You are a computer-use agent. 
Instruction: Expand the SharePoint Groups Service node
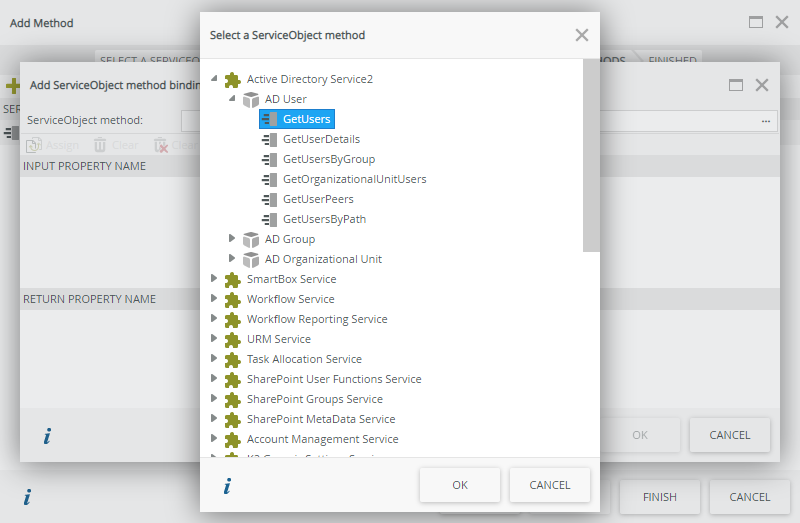click(x=214, y=399)
